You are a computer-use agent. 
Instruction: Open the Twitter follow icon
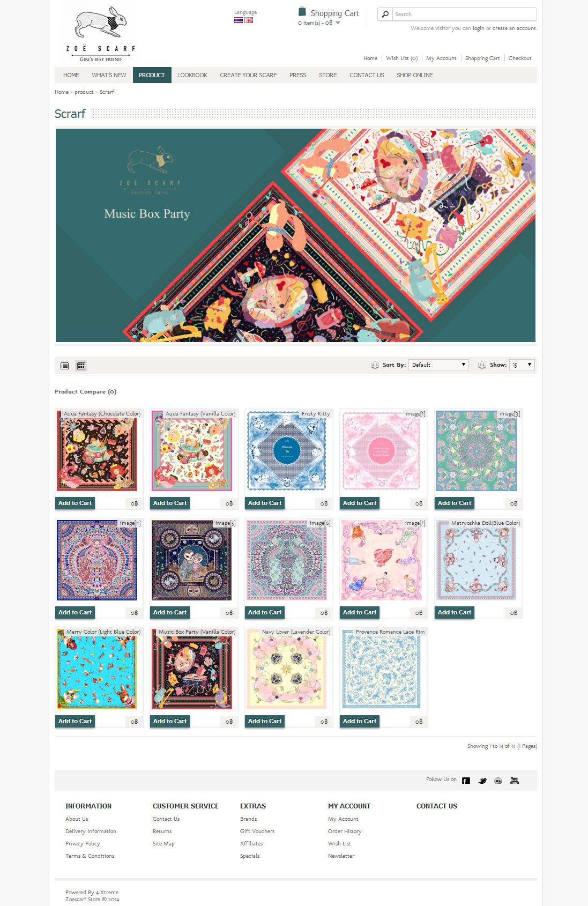482,781
